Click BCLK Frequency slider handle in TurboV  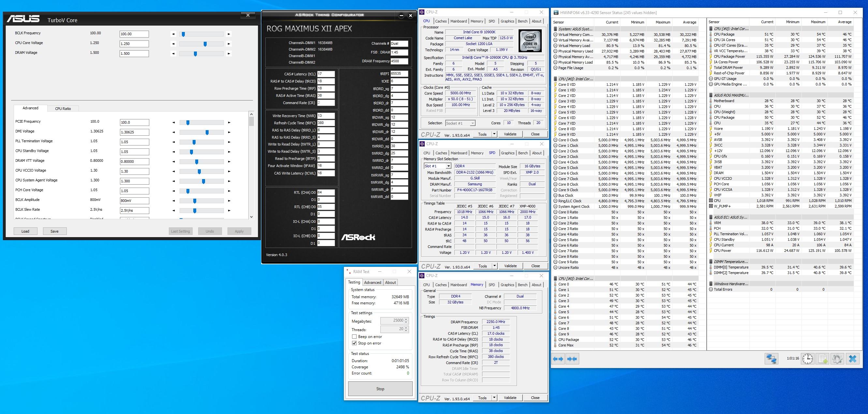coord(183,34)
